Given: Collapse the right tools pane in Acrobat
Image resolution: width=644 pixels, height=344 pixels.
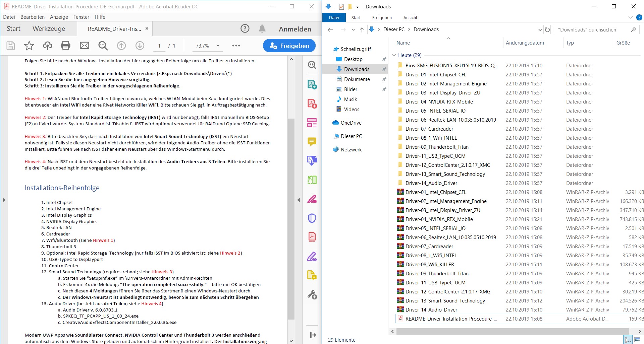Looking at the screenshot, I should click(299, 200).
